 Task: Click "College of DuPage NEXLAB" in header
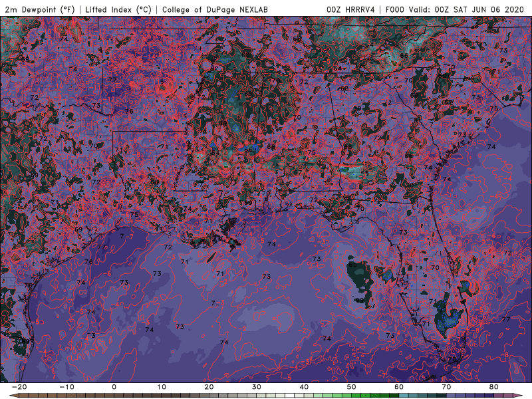pyautogui.click(x=215, y=10)
